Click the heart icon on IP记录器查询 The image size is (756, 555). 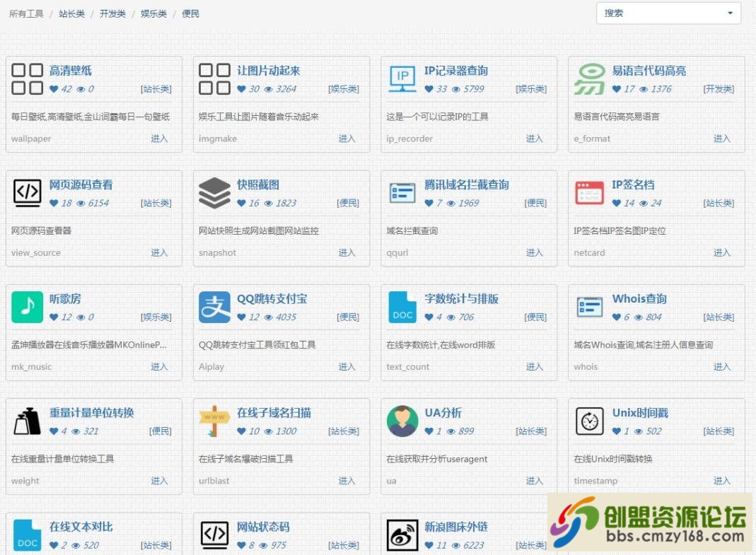click(x=429, y=89)
